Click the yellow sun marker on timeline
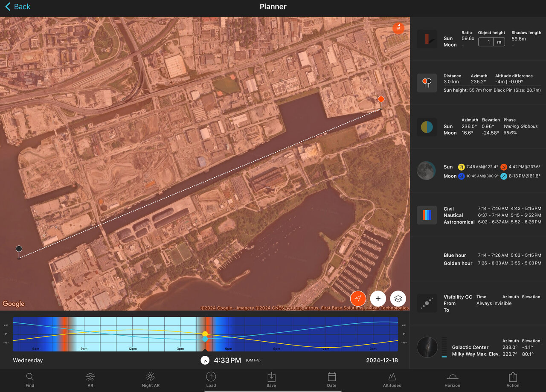 (x=205, y=334)
